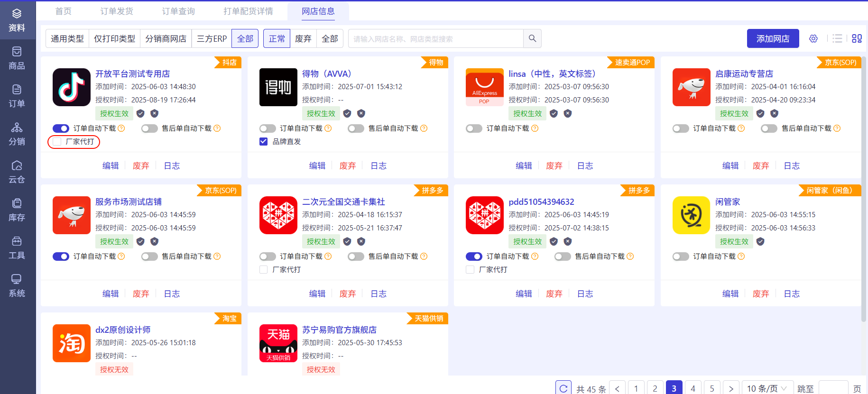Open the 10 条/页 page size dropdown
This screenshot has width=868, height=394.
click(x=766, y=388)
